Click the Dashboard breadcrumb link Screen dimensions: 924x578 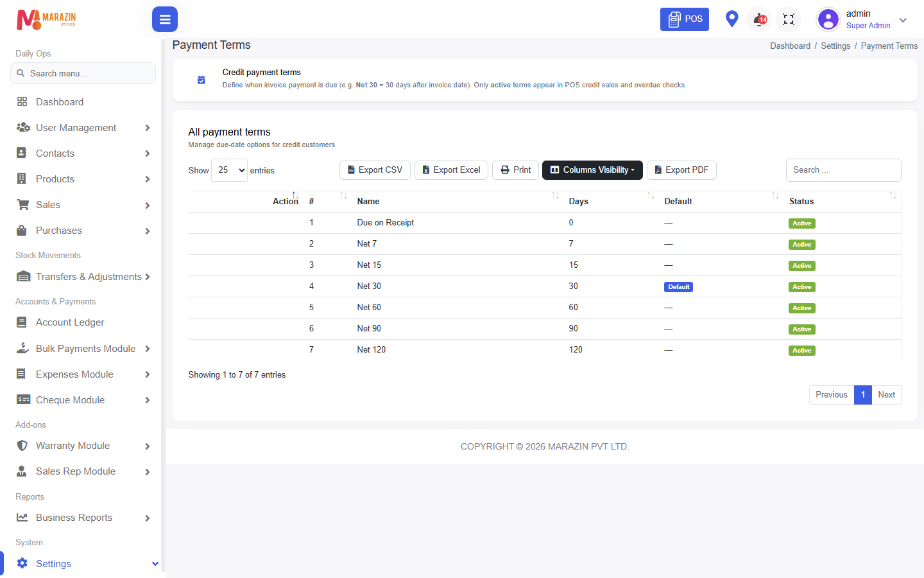[x=791, y=46]
